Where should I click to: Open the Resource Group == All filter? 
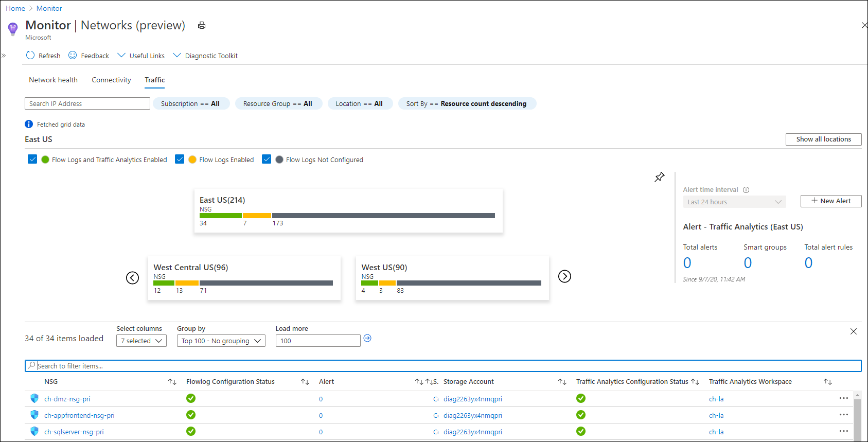coord(278,103)
